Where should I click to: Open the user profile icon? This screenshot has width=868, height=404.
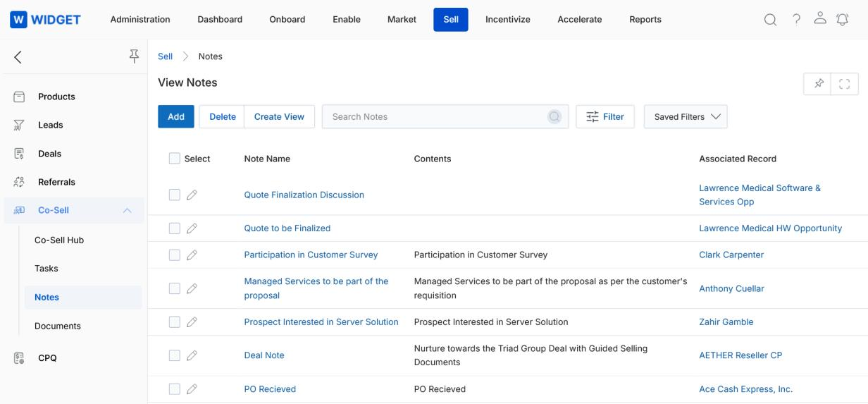click(819, 19)
